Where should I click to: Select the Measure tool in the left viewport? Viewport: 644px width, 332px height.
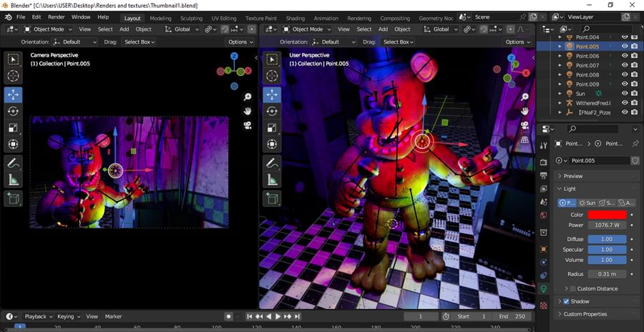point(13,180)
